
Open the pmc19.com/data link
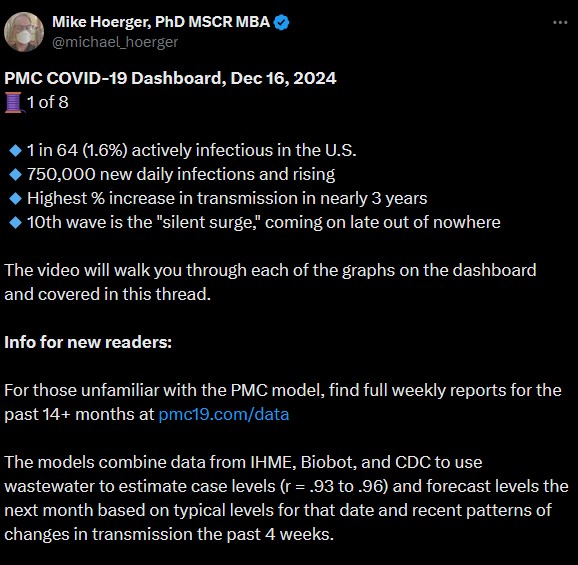[224, 414]
